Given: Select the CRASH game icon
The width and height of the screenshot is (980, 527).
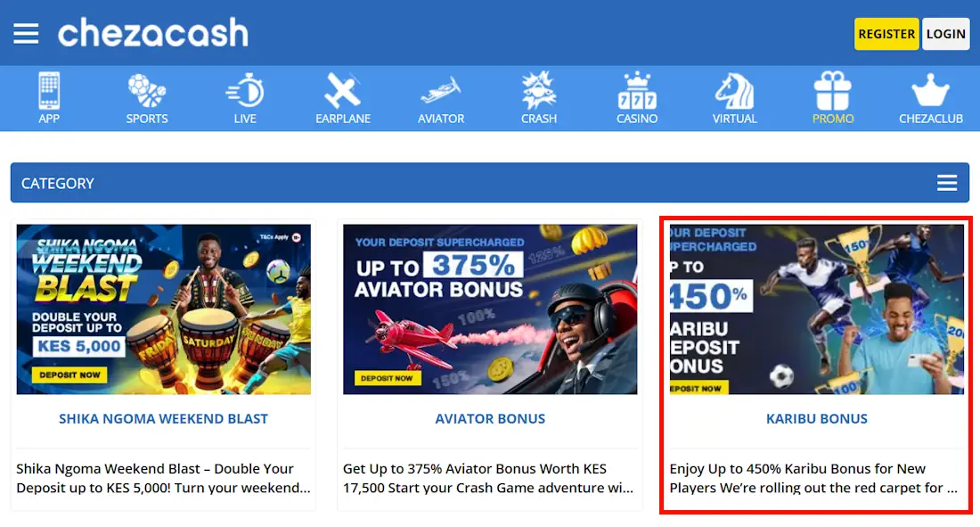Looking at the screenshot, I should click(539, 91).
